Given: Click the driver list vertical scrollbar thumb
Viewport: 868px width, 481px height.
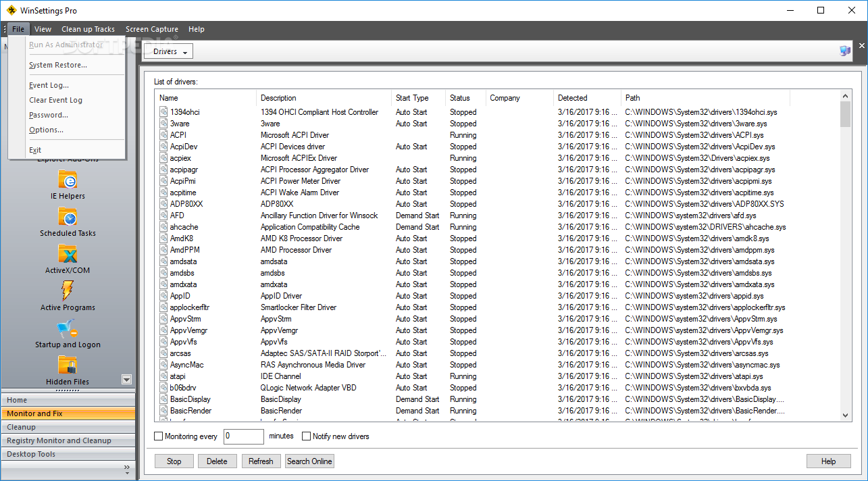Looking at the screenshot, I should (845, 114).
